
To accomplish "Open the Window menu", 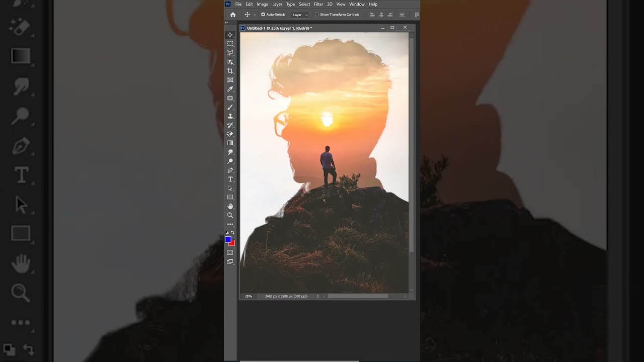I will (357, 4).
